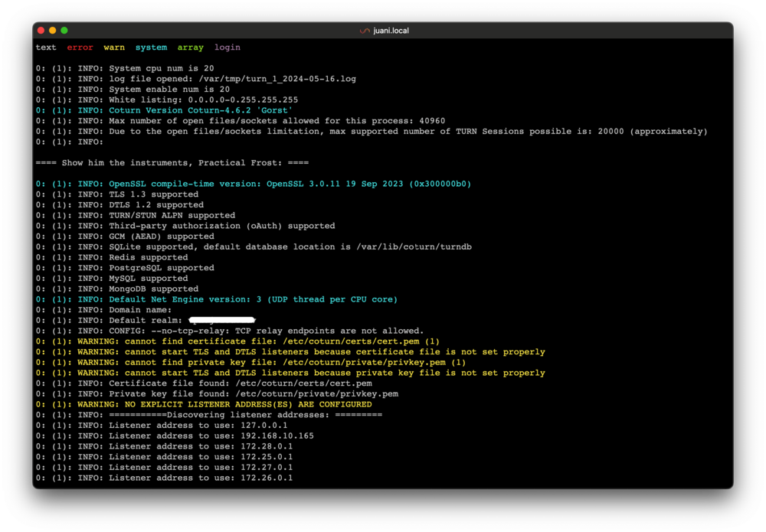This screenshot has height=532, width=766.
Task: Click the 'PostgreSQL supported' line
Action: click(125, 268)
